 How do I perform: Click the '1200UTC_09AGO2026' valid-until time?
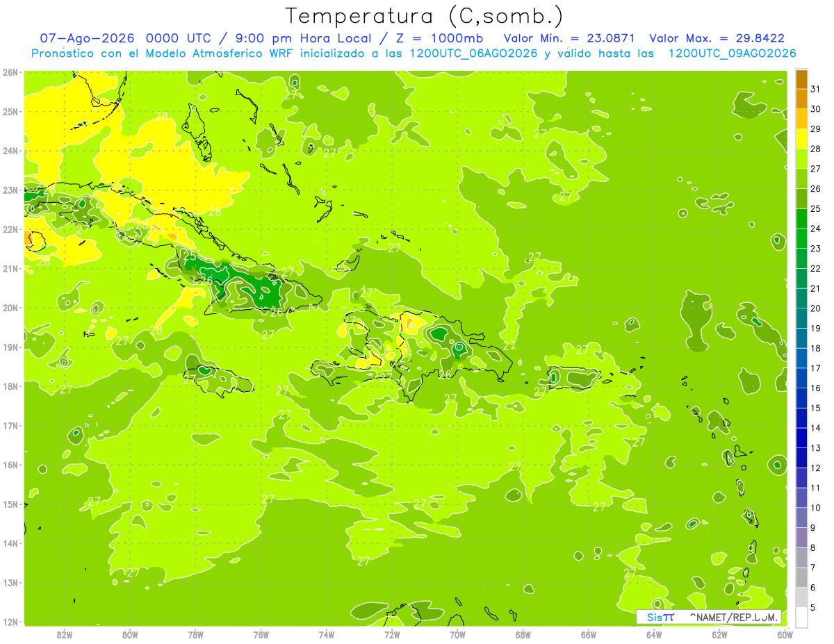pyautogui.click(x=732, y=53)
